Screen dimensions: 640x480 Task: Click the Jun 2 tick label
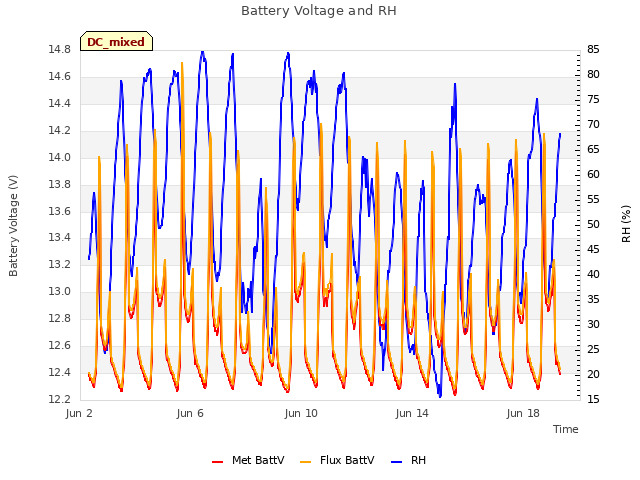(x=79, y=413)
